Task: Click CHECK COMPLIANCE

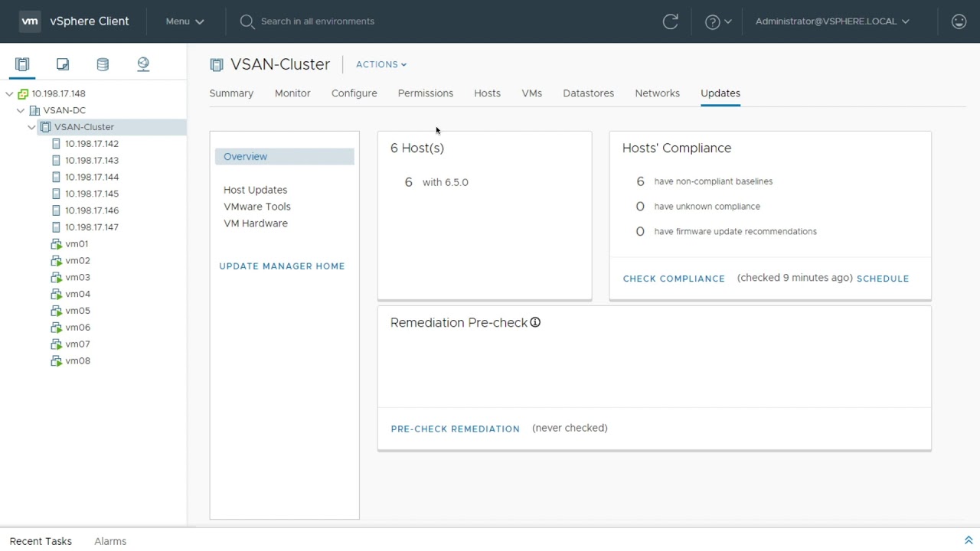Action: (x=674, y=279)
